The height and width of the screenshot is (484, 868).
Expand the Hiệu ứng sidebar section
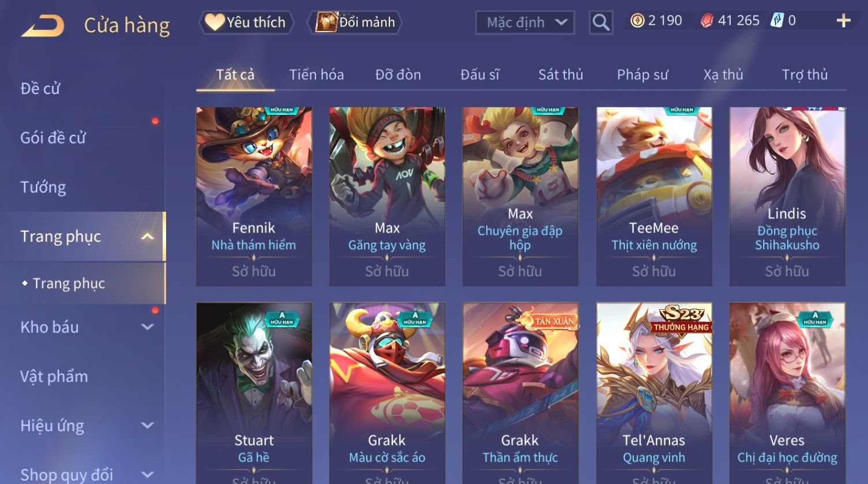(x=148, y=426)
